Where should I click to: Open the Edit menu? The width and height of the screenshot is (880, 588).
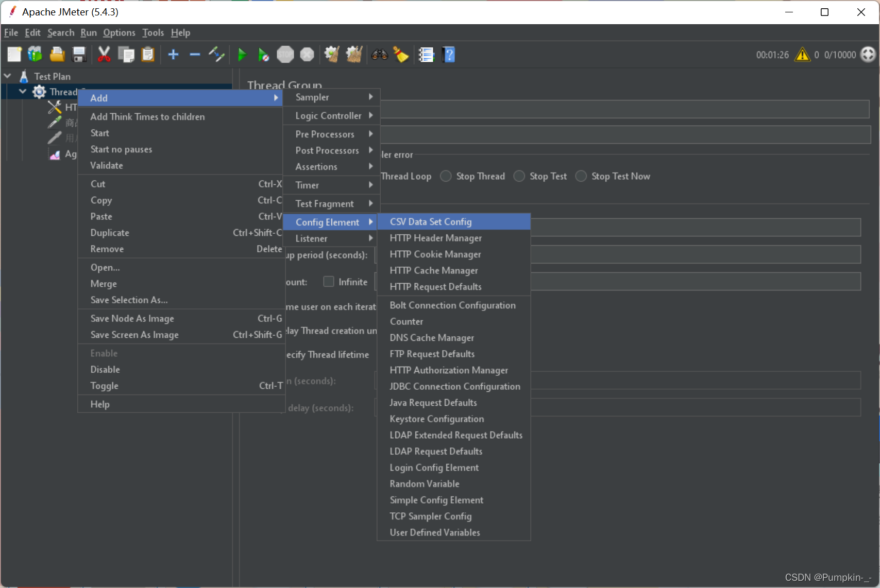32,32
